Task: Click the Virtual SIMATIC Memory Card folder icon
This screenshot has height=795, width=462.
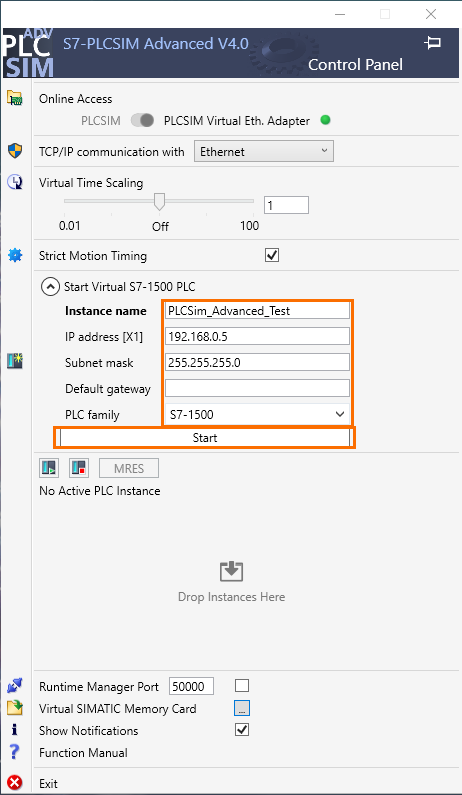Action: pyautogui.click(x=15, y=708)
